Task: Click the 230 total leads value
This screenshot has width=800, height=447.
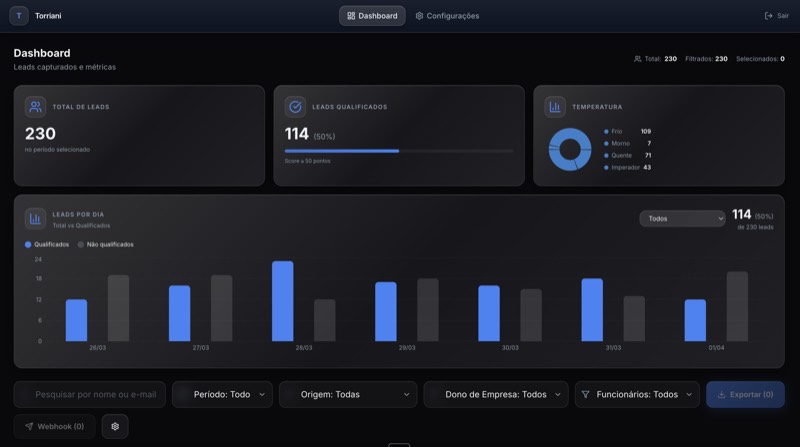Action: point(40,134)
